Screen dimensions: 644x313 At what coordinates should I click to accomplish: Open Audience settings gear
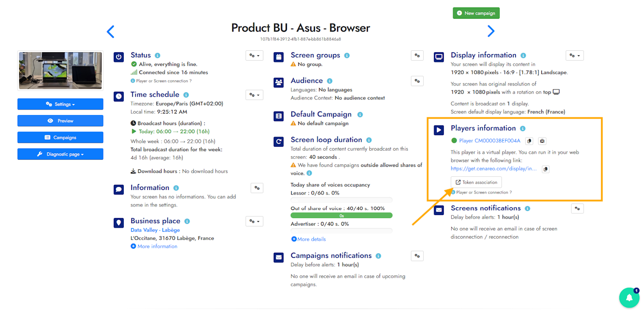[417, 80]
